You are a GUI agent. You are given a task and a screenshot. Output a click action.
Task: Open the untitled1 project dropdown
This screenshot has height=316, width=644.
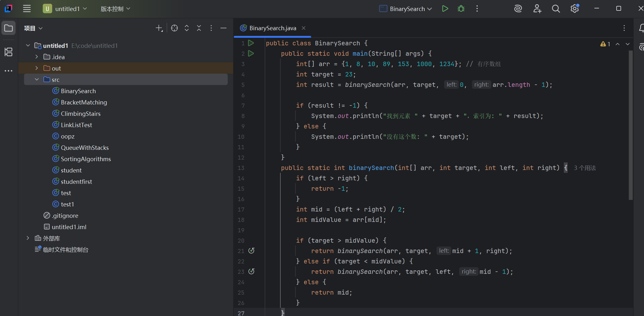click(65, 9)
